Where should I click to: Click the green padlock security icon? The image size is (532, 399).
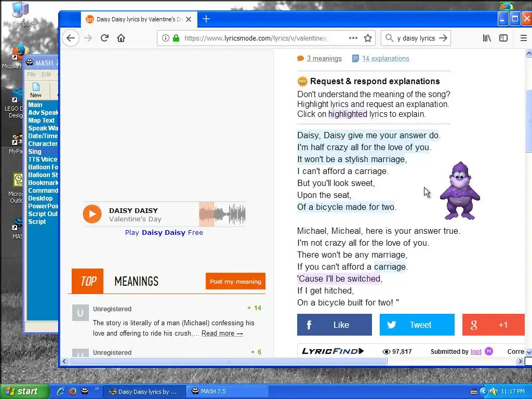[176, 38]
